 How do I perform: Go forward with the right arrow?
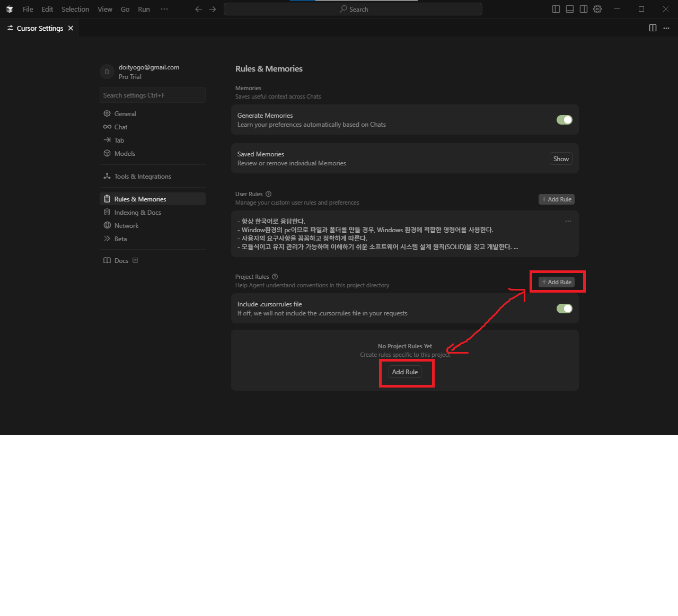(x=213, y=9)
